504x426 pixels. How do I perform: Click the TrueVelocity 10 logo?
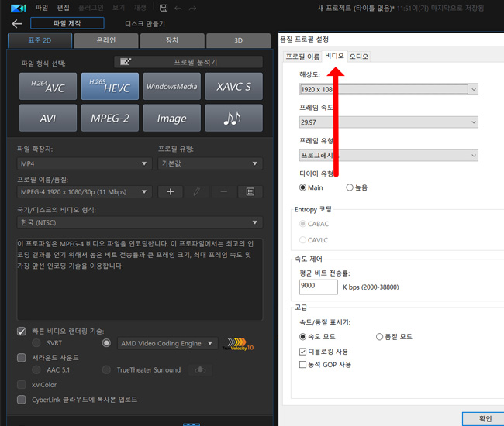pos(238,344)
